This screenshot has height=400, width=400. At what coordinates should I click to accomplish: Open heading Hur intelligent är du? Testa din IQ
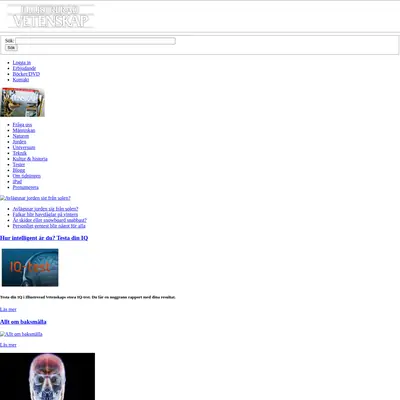tap(44, 238)
